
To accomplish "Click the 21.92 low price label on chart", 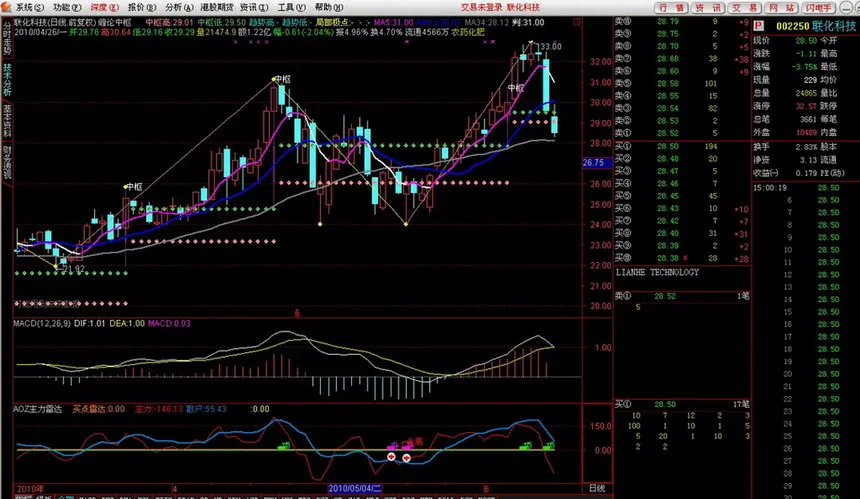I will (x=73, y=269).
